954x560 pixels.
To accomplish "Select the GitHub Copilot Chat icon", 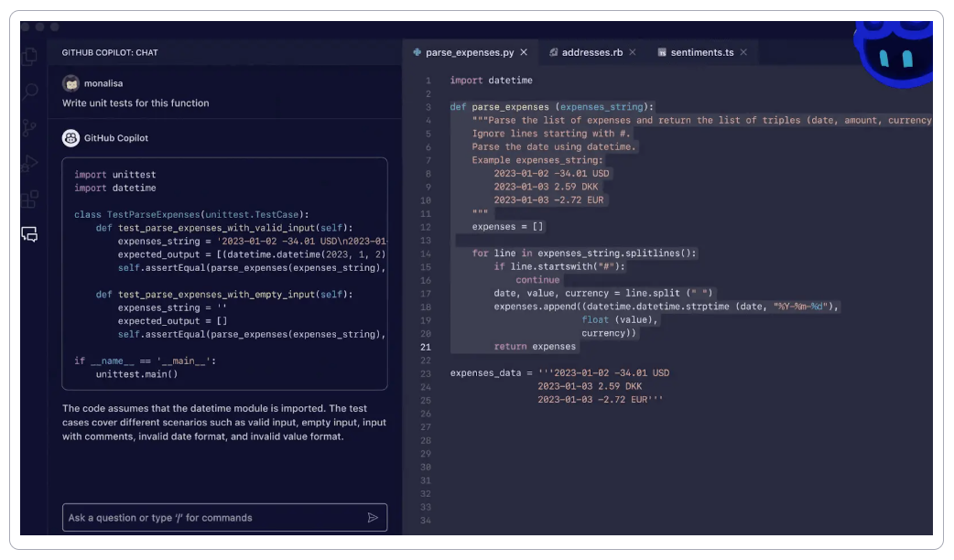I will coord(29,235).
